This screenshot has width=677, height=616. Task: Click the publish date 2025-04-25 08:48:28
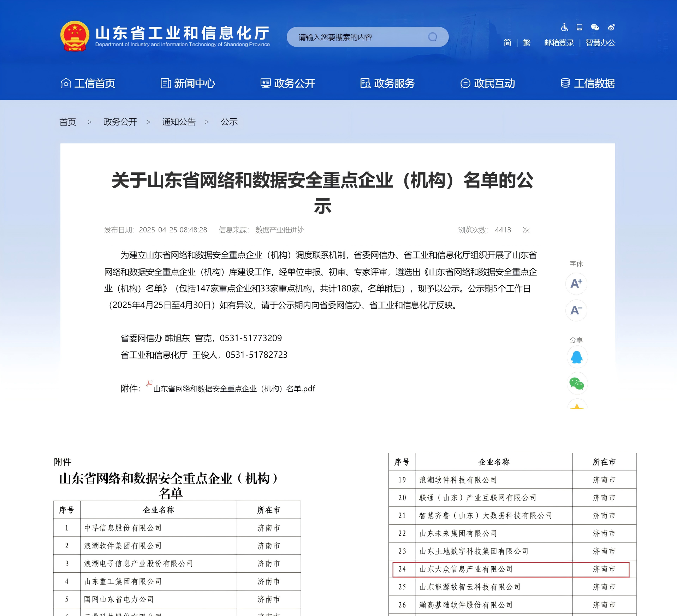pos(173,230)
